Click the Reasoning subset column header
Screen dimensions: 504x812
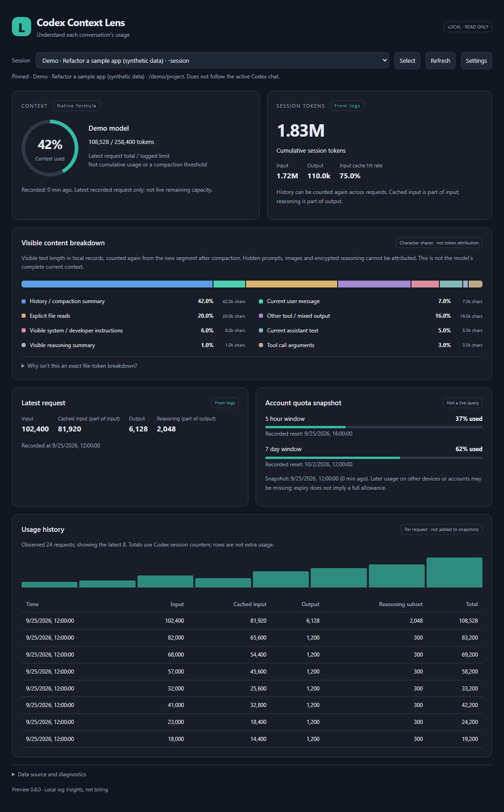point(401,604)
